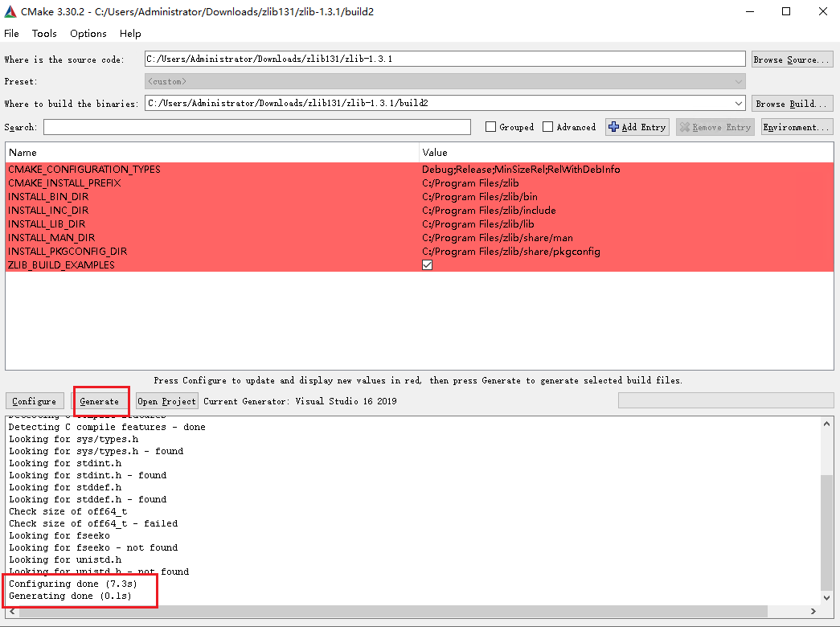Viewport: 840px width, 627px height.
Task: Click Browse Build button
Action: [793, 104]
